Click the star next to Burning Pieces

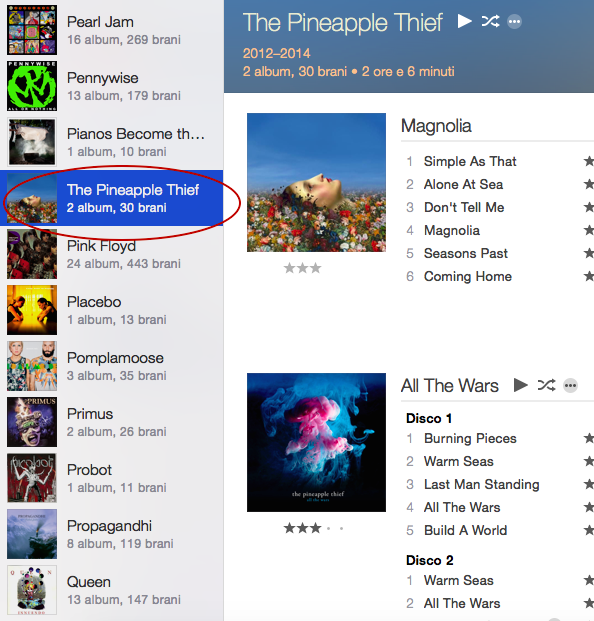click(589, 438)
